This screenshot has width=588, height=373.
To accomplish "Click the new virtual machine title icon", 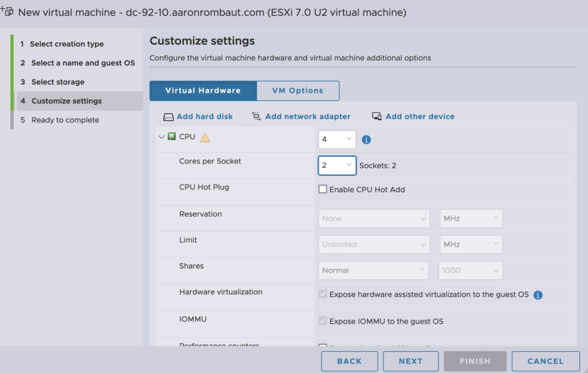I will pyautogui.click(x=8, y=11).
